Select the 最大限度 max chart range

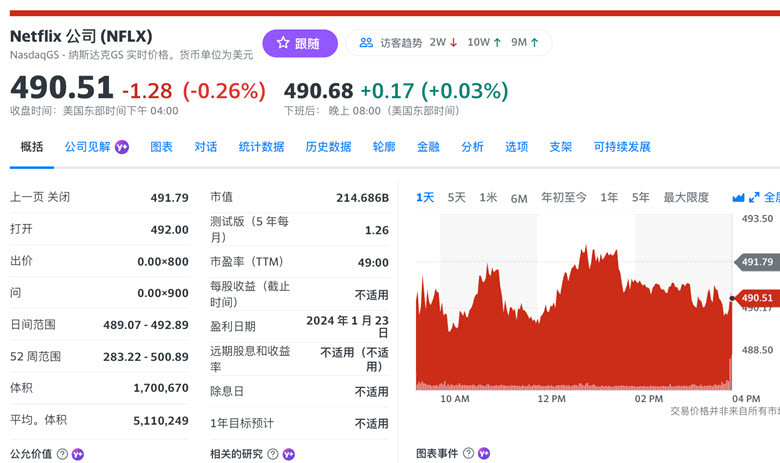click(686, 198)
